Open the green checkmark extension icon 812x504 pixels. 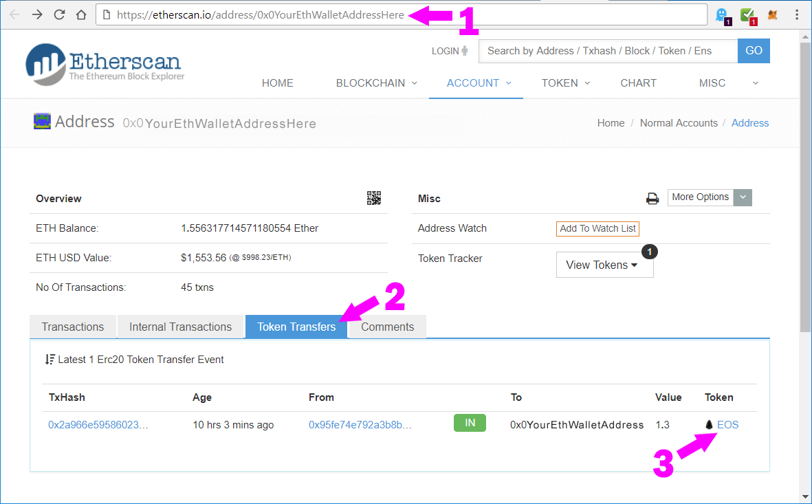[x=748, y=15]
